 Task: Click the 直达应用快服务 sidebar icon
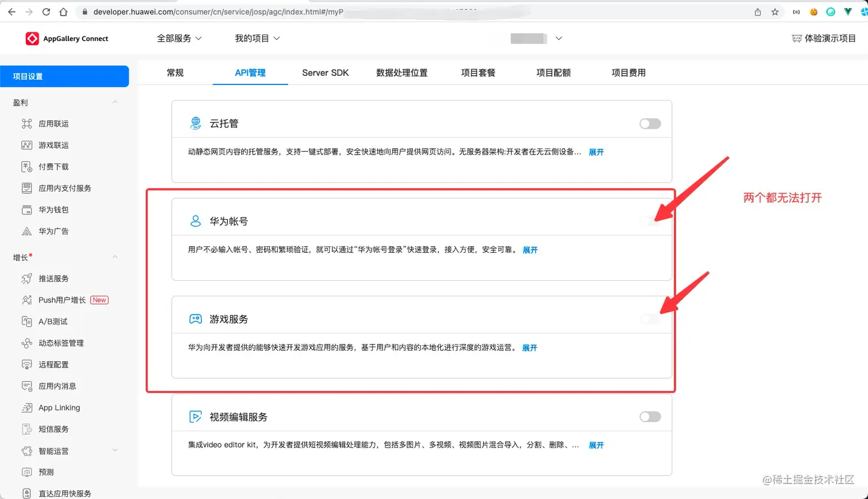pyautogui.click(x=26, y=493)
